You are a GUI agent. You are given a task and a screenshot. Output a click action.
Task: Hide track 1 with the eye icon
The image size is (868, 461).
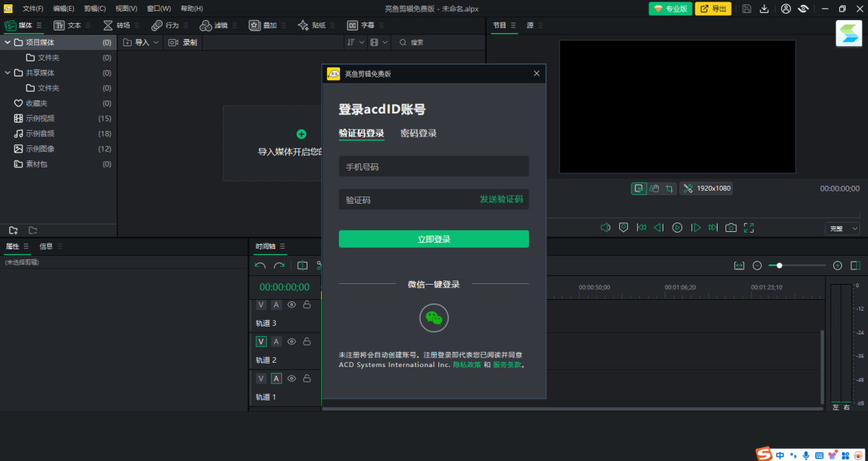292,379
